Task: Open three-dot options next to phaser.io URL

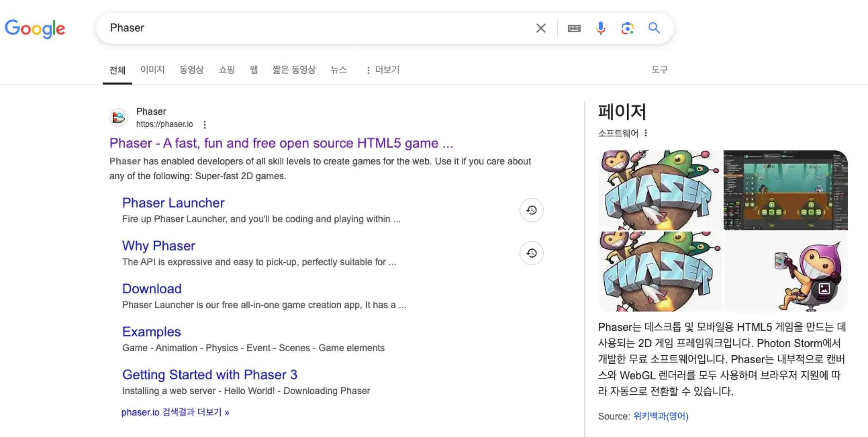Action: (x=205, y=125)
